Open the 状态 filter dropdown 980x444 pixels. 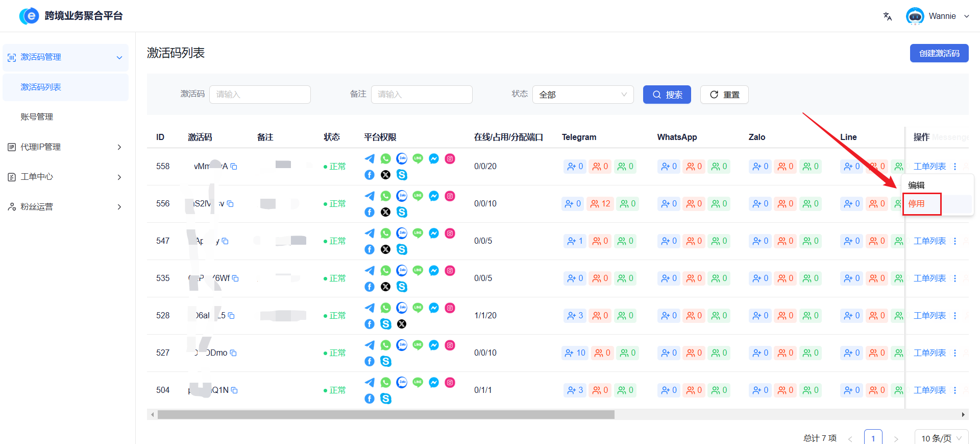[x=582, y=95]
